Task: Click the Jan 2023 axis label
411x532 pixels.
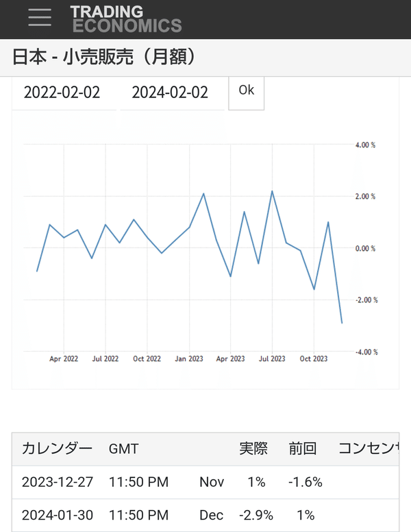Action: (x=189, y=359)
